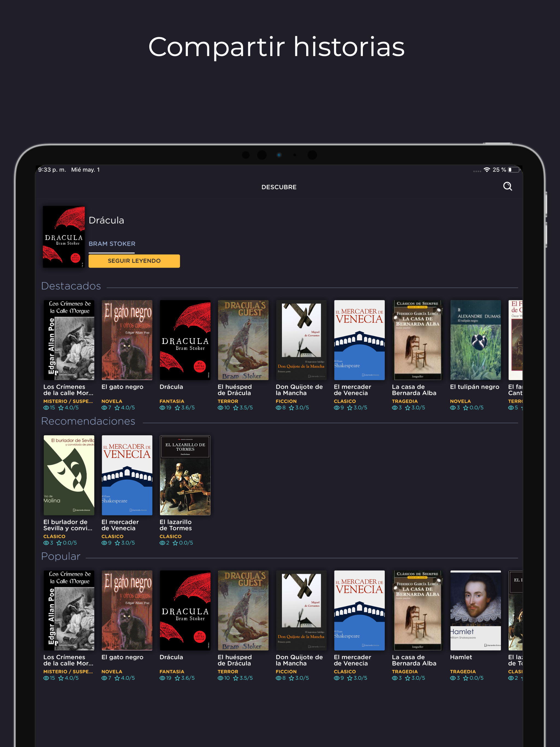Click star icon under El huésped de Drácula in Popular
This screenshot has width=560, height=747.
point(236,678)
